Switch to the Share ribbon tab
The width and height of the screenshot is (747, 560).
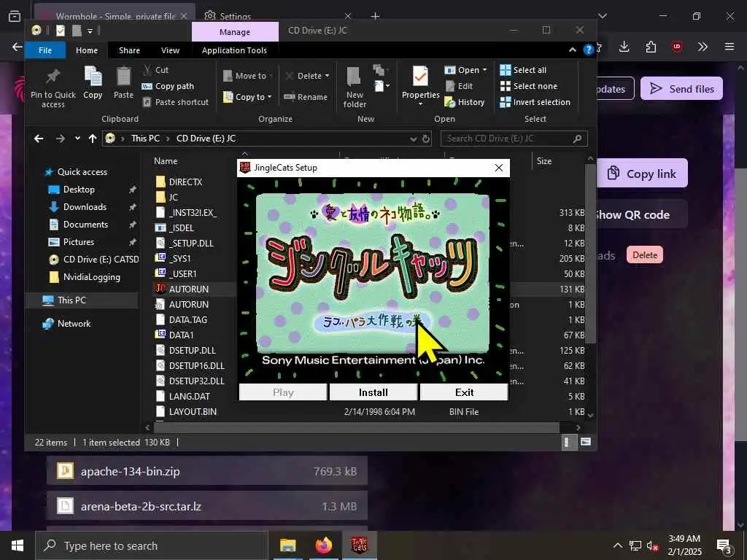[x=129, y=50]
